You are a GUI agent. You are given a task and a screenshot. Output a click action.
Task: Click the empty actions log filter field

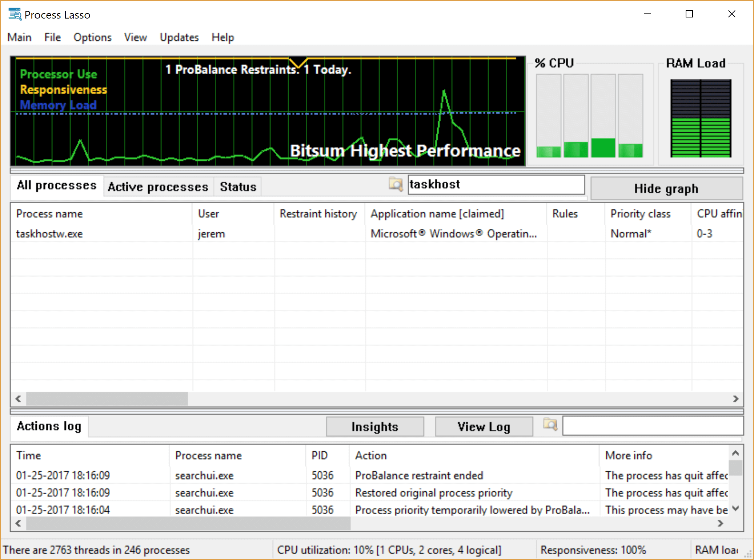(653, 425)
